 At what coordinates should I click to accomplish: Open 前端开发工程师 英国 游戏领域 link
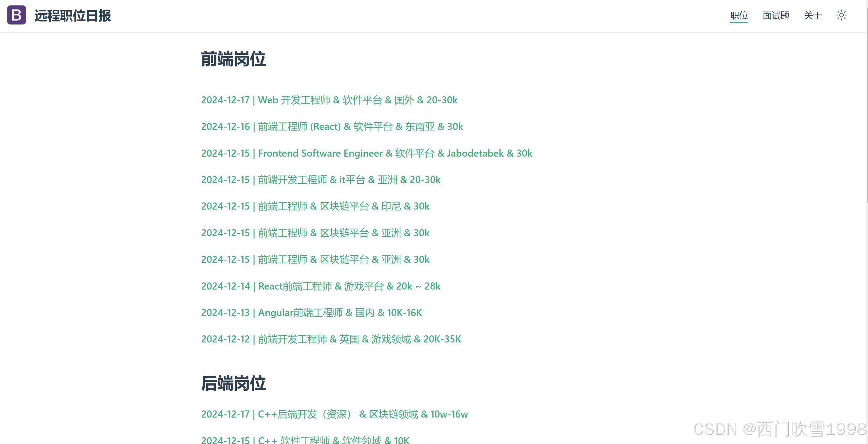coord(331,339)
